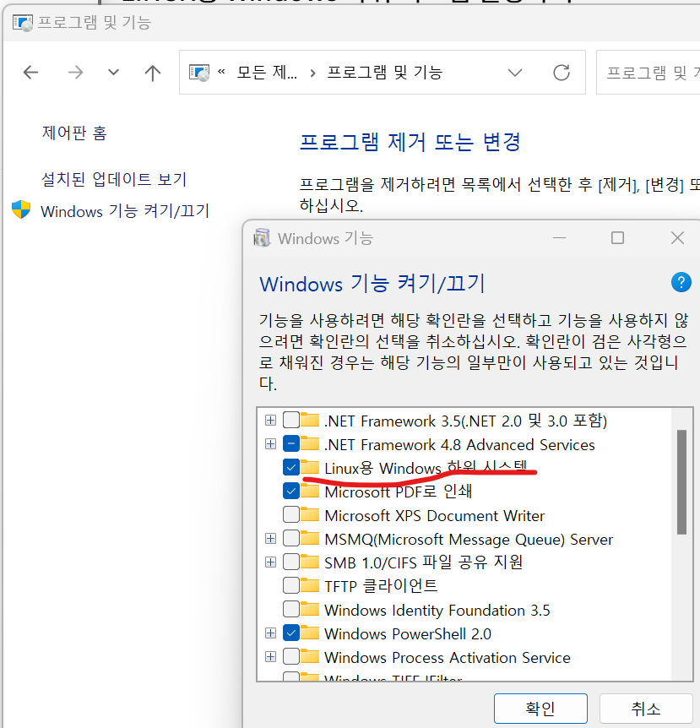Click the feature list vertical scrollbar thumb

tap(681, 482)
